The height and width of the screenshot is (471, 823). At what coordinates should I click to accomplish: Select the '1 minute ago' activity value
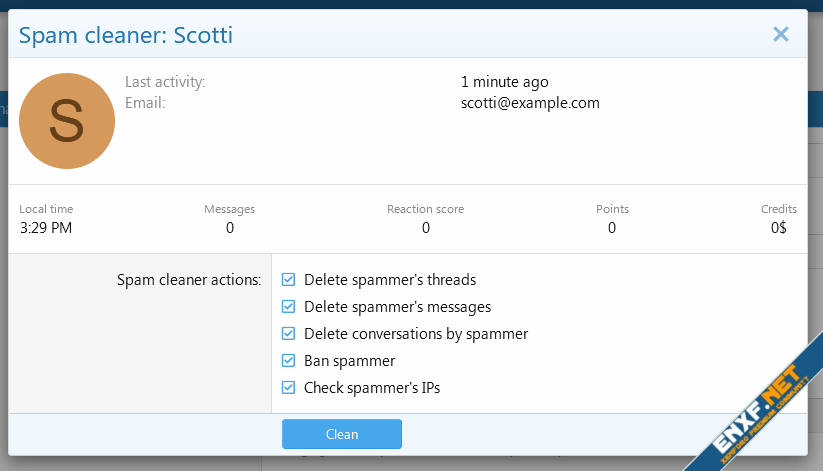pyautogui.click(x=504, y=82)
